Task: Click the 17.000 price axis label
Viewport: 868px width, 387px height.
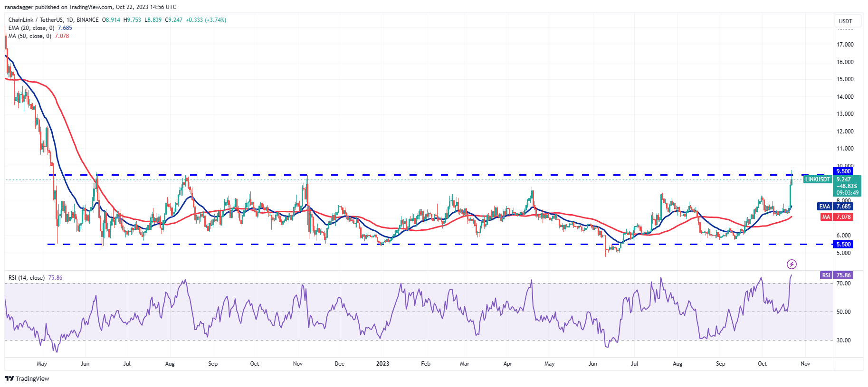Action: [x=845, y=45]
